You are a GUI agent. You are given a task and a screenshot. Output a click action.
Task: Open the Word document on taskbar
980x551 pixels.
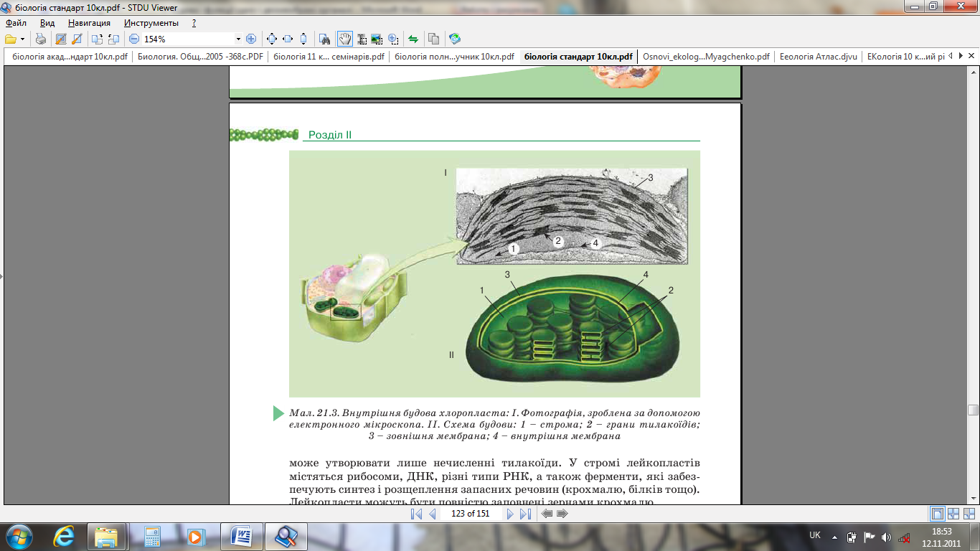point(242,536)
